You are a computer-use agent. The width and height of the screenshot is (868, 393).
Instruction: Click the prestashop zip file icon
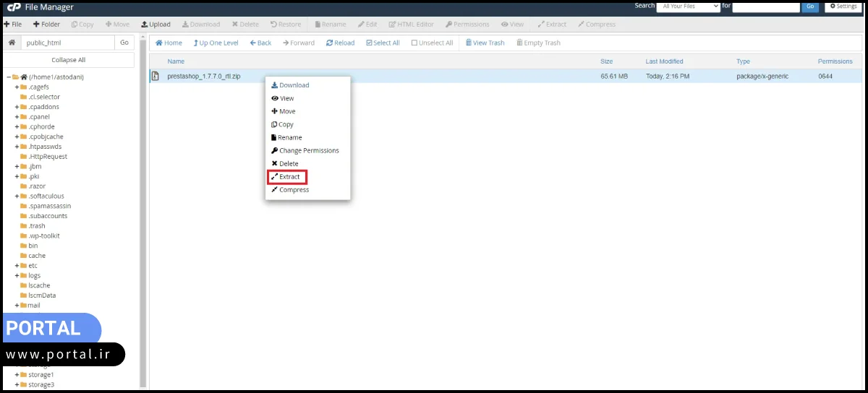(x=155, y=76)
